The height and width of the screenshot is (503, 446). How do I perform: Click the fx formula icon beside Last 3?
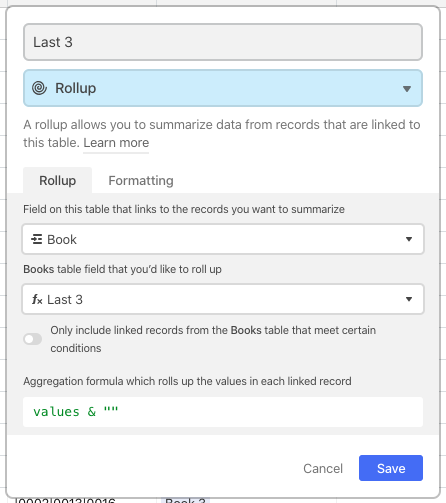click(37, 299)
